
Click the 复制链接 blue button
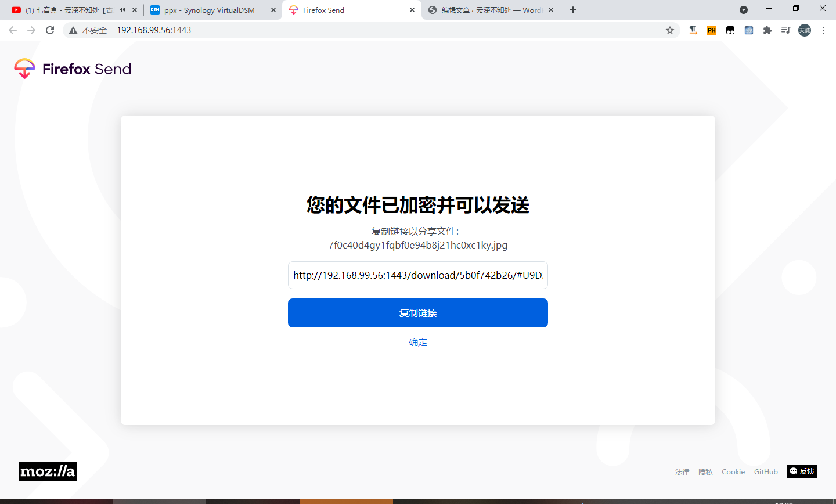(417, 312)
